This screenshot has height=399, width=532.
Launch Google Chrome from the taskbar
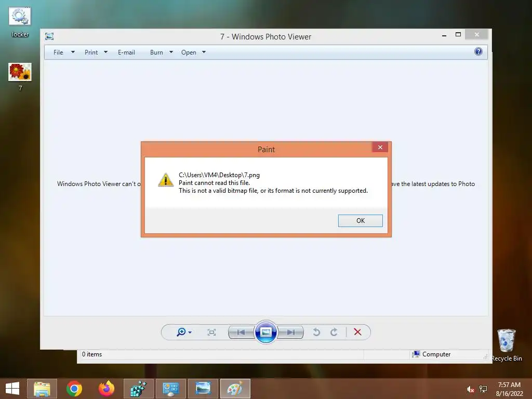(74, 389)
